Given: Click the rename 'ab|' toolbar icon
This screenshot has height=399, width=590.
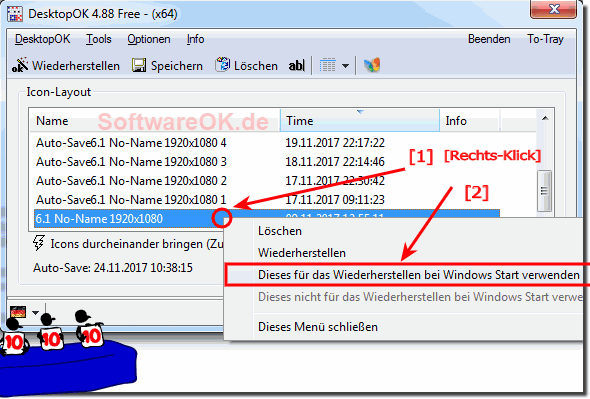Looking at the screenshot, I should point(297,65).
